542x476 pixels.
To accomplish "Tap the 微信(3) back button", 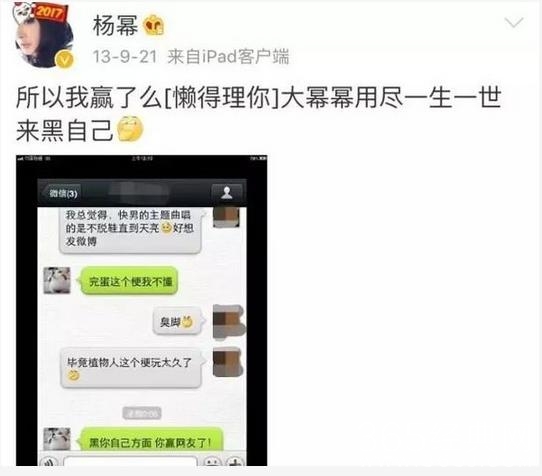I will click(63, 193).
